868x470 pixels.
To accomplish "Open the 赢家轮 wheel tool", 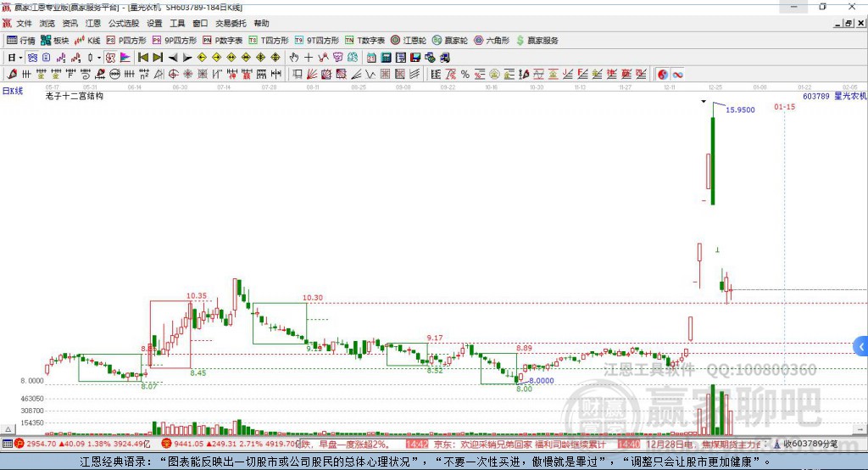I will 450,41.
